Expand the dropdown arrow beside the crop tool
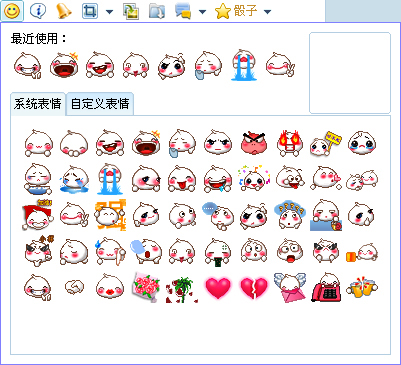This screenshot has height=365, width=401. click(x=109, y=12)
